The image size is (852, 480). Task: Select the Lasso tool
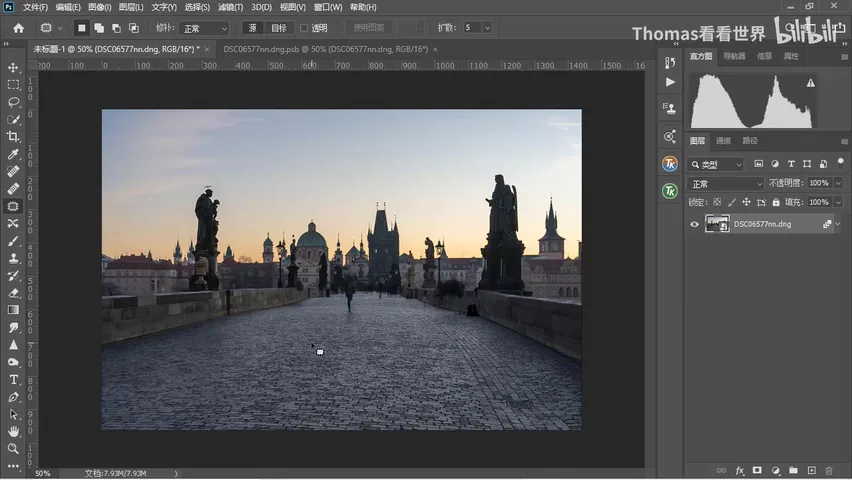point(13,102)
